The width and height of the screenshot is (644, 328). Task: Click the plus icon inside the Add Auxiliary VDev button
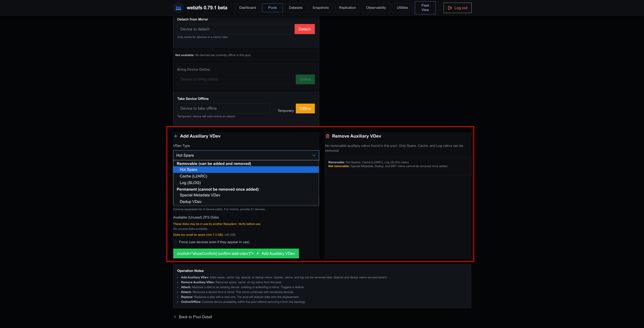257,253
